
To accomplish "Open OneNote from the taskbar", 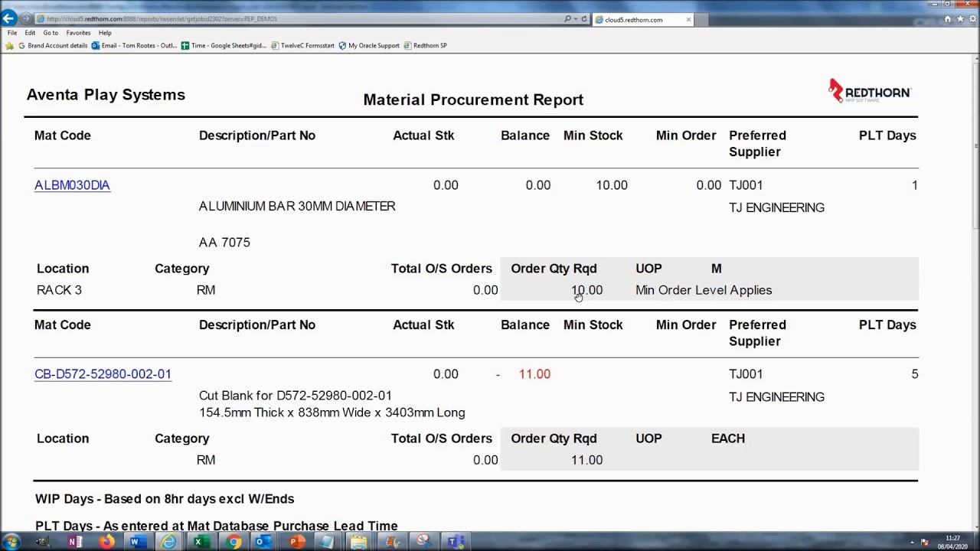I will (75, 542).
